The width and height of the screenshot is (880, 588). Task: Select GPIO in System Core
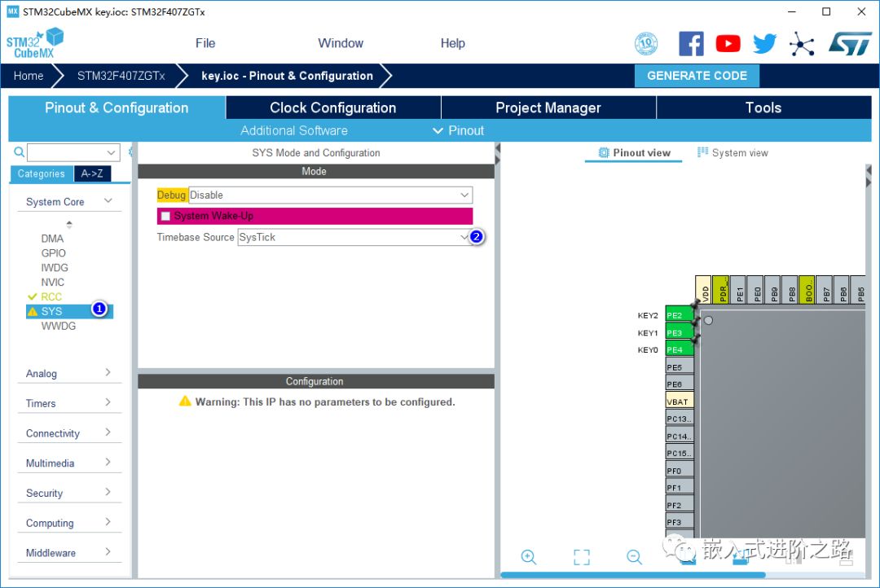coord(53,253)
